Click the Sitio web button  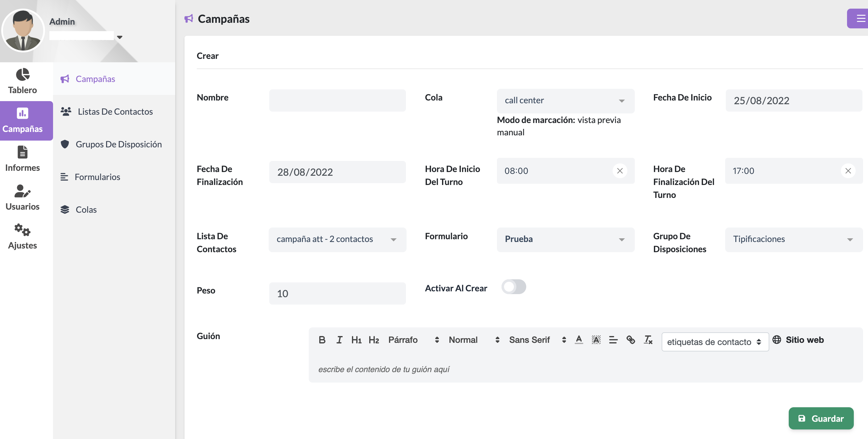click(x=798, y=340)
